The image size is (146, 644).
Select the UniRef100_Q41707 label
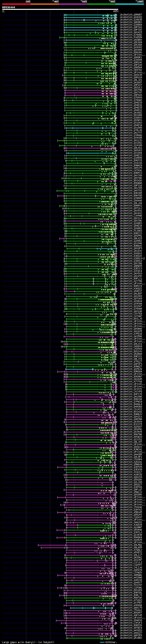click(x=131, y=133)
